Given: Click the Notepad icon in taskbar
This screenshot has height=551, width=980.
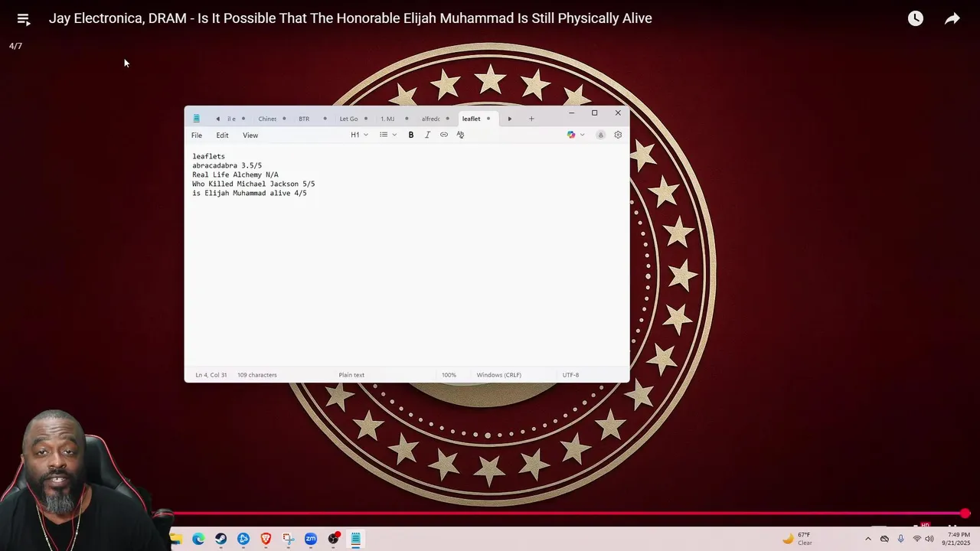Looking at the screenshot, I should click(x=355, y=539).
